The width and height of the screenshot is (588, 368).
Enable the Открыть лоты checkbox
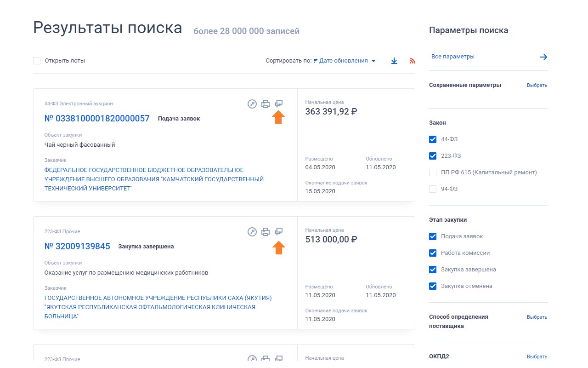point(37,61)
